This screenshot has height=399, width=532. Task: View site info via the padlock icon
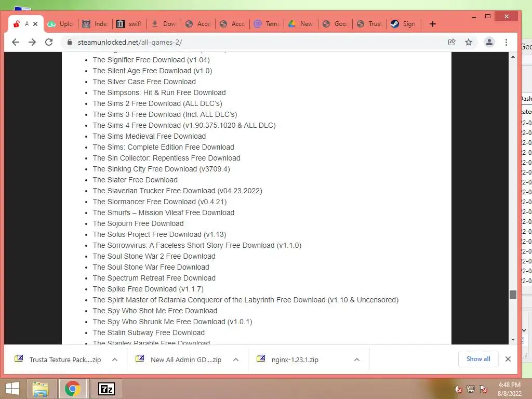click(x=70, y=42)
